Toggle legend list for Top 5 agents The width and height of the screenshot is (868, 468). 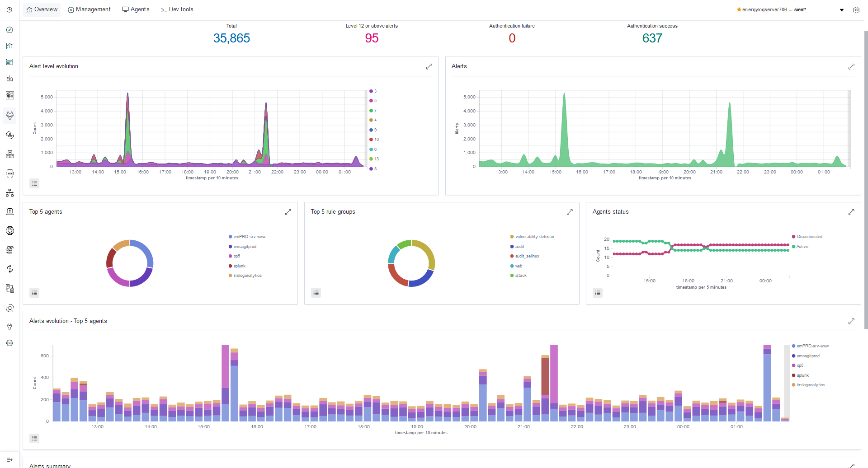click(34, 293)
